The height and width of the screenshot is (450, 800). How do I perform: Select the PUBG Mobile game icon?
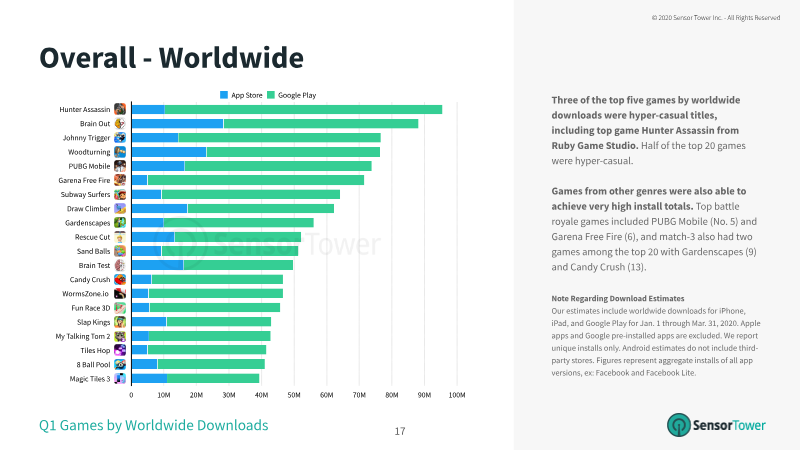[120, 166]
